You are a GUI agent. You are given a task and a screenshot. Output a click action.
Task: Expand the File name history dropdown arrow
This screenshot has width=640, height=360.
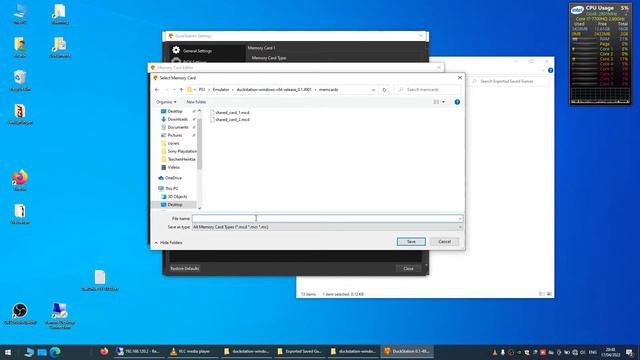point(460,219)
